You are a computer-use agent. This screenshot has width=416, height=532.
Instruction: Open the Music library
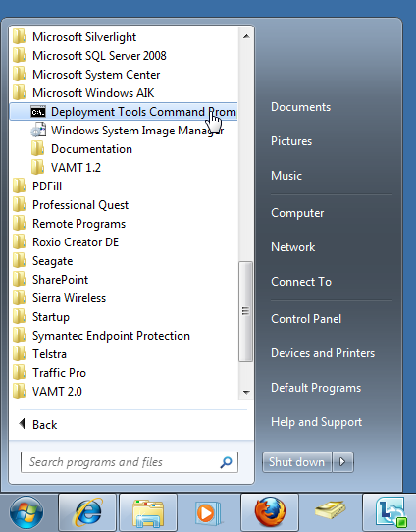pyautogui.click(x=286, y=176)
